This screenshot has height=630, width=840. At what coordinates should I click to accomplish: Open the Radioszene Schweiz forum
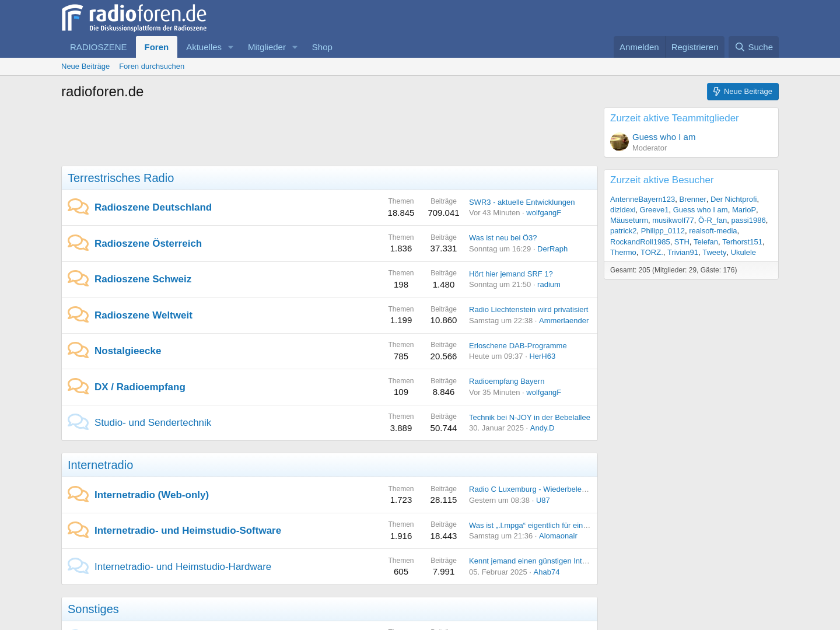(143, 279)
